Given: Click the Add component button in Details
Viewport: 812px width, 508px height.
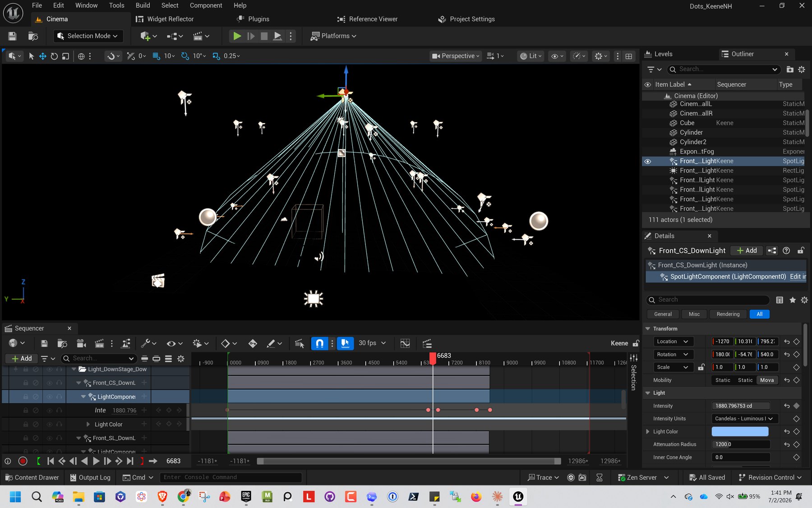Looking at the screenshot, I should pyautogui.click(x=747, y=251).
